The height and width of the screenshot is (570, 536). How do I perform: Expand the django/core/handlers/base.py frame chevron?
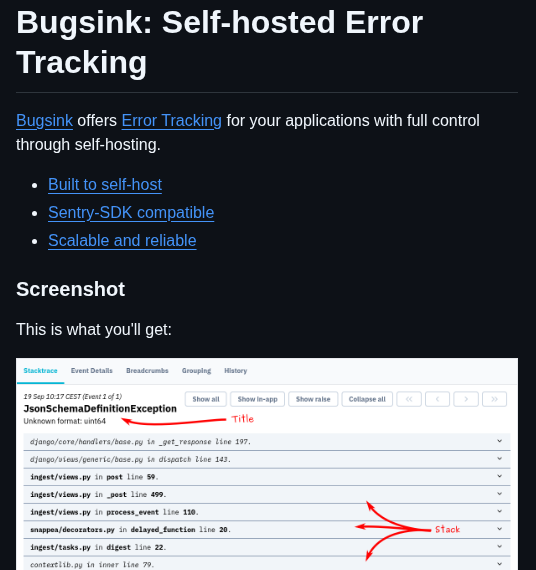tap(499, 441)
